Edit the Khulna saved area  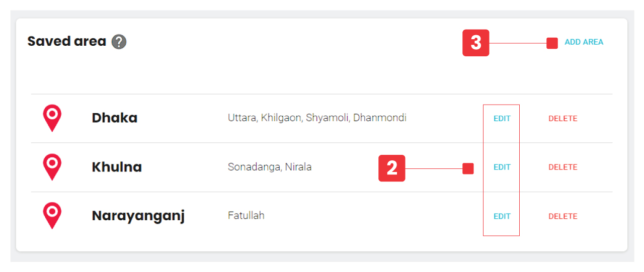502,167
